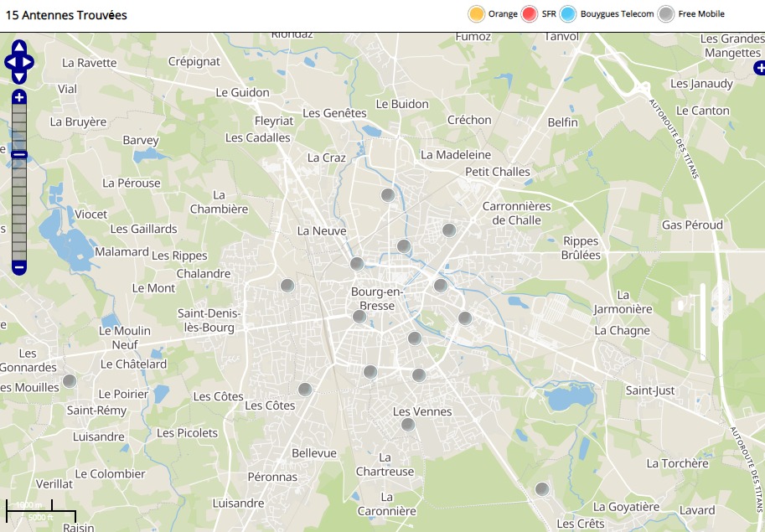
Task: Toggle the Free Mobile operator filter
Action: coord(665,14)
